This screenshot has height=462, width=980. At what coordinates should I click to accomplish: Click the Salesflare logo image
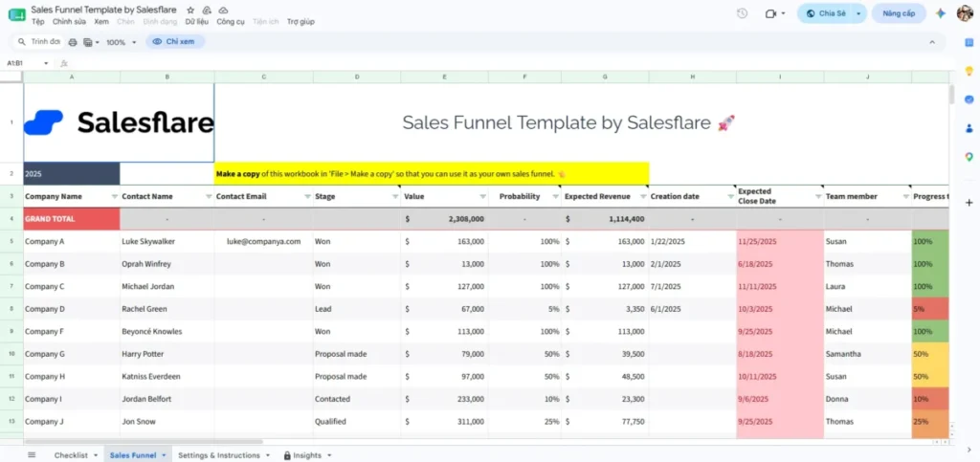(119, 122)
